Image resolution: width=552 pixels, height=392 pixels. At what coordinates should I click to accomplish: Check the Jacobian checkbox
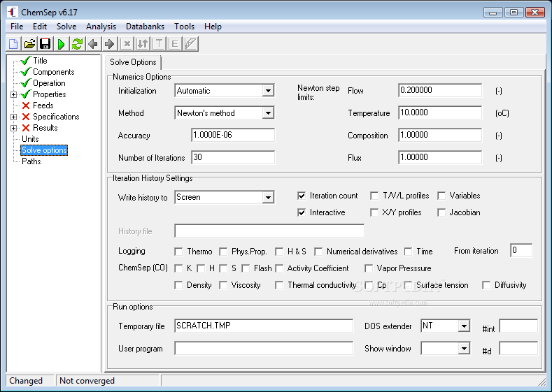tap(441, 212)
